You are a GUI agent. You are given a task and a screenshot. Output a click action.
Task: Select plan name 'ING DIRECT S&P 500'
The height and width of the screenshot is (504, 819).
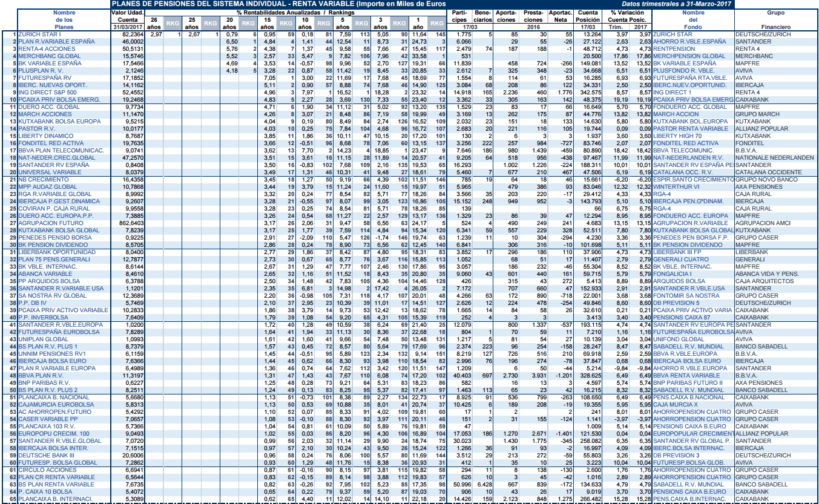(x=48, y=93)
